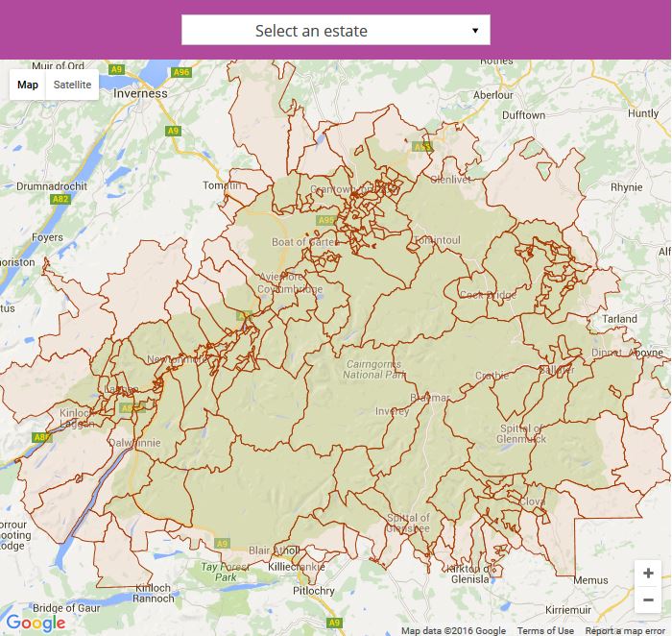Image resolution: width=672 pixels, height=636 pixels.
Task: Click the Glenlivet label
Action: (x=450, y=180)
